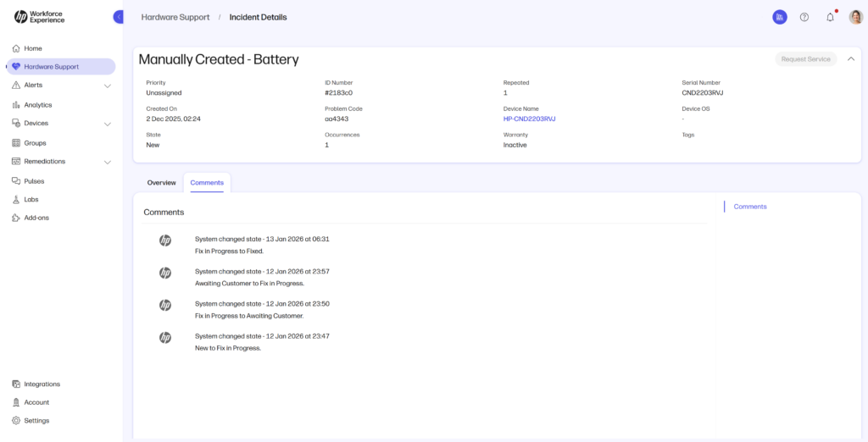Image resolution: width=868 pixels, height=442 pixels.
Task: Expand the Devices submenu chevron
Action: pyautogui.click(x=108, y=124)
